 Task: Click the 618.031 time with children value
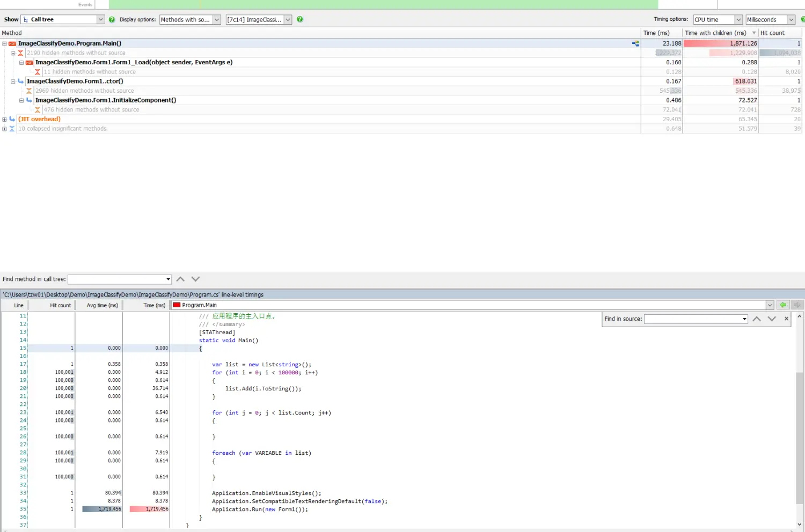[746, 82]
